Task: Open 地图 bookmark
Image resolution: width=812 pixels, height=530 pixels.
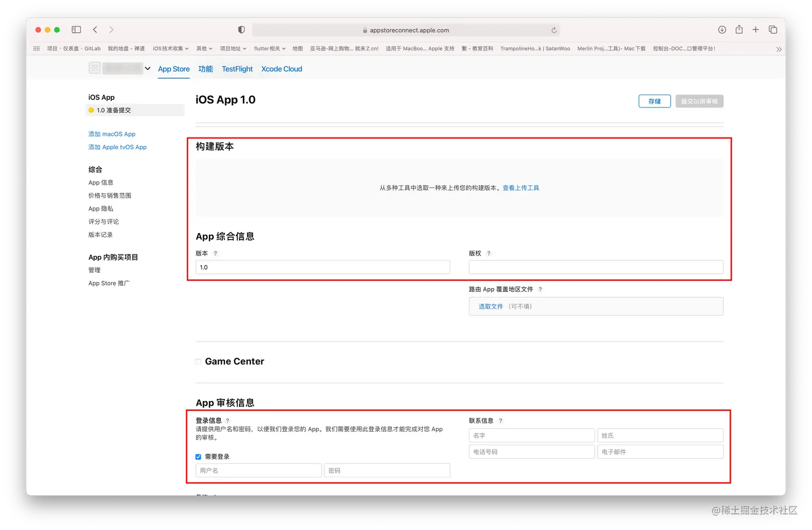Action: (x=298, y=48)
